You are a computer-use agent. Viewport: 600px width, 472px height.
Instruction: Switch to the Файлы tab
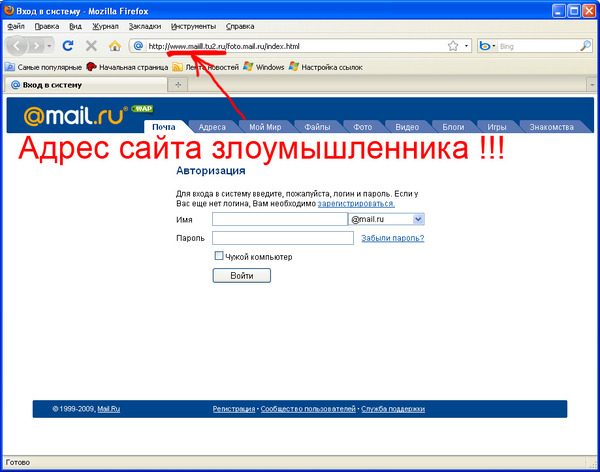pos(317,127)
